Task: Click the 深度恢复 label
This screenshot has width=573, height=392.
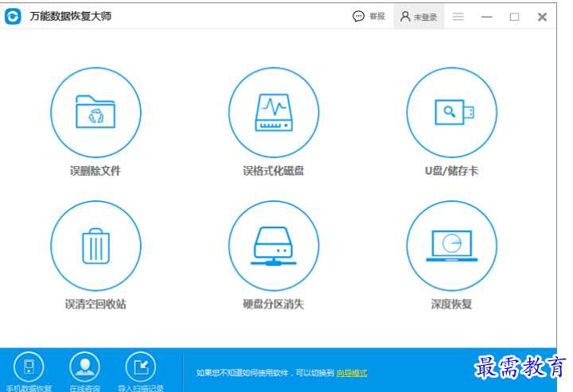Action: 451,304
